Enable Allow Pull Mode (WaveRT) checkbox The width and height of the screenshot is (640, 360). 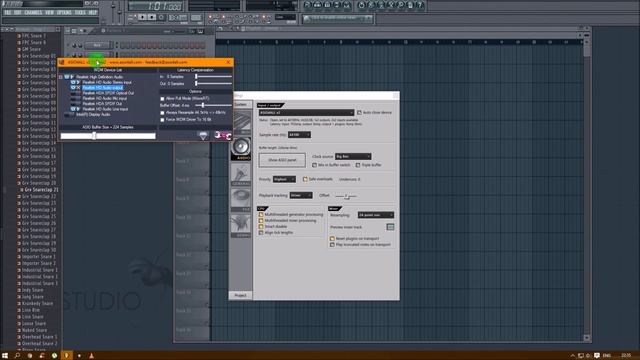coord(162,99)
